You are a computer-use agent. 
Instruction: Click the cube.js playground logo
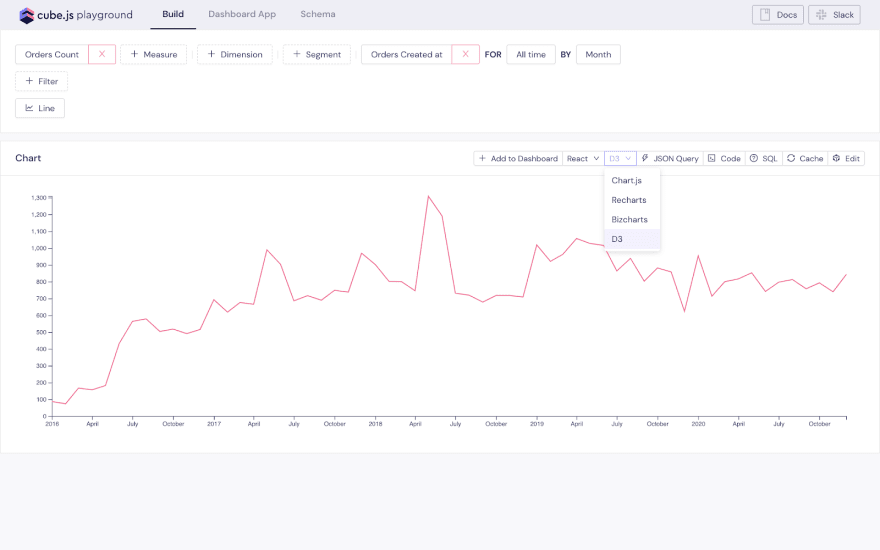[75, 15]
